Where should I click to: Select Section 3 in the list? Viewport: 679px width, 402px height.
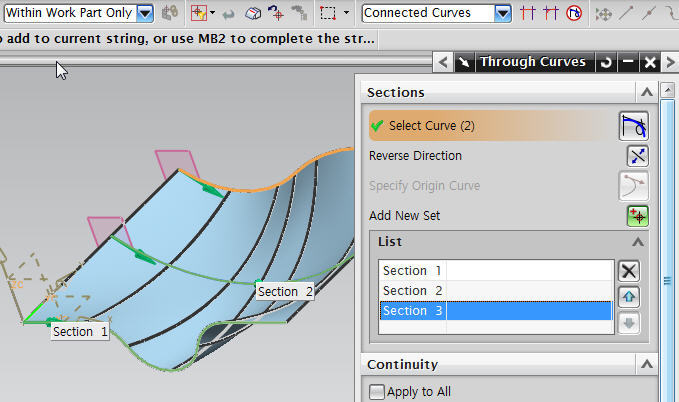click(x=496, y=311)
